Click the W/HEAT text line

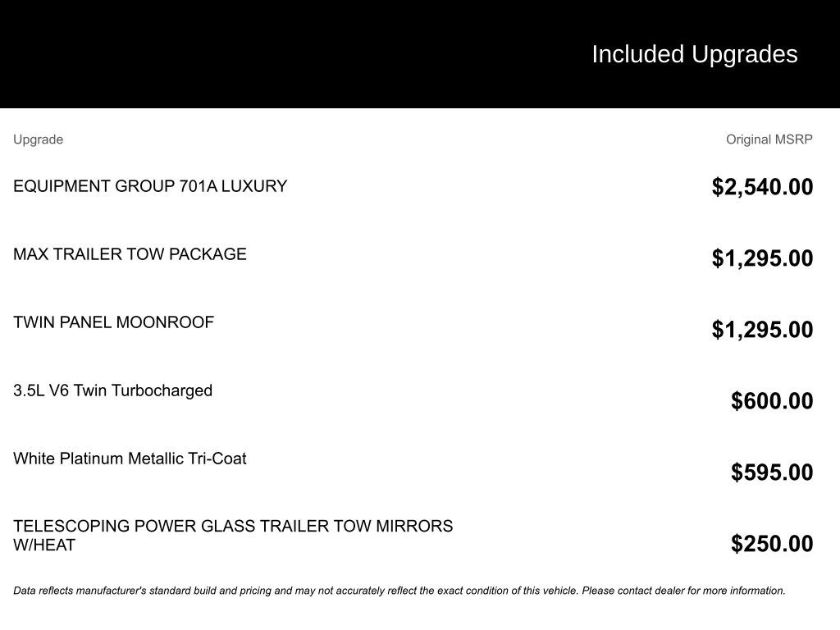tap(44, 546)
